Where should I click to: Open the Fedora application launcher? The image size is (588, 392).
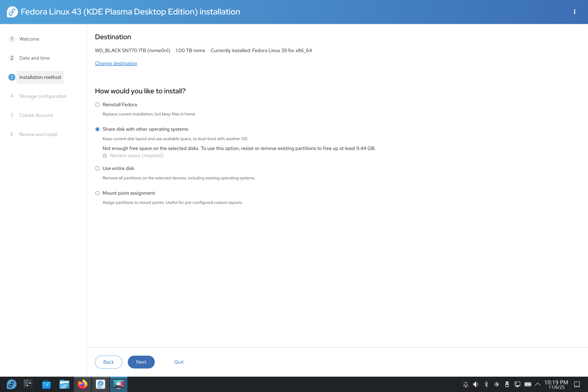click(x=11, y=384)
